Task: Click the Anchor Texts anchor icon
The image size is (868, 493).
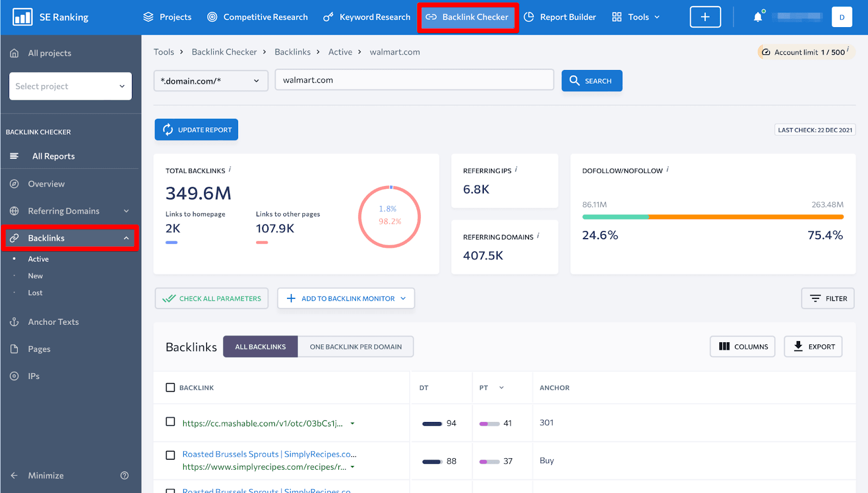Action: (15, 322)
